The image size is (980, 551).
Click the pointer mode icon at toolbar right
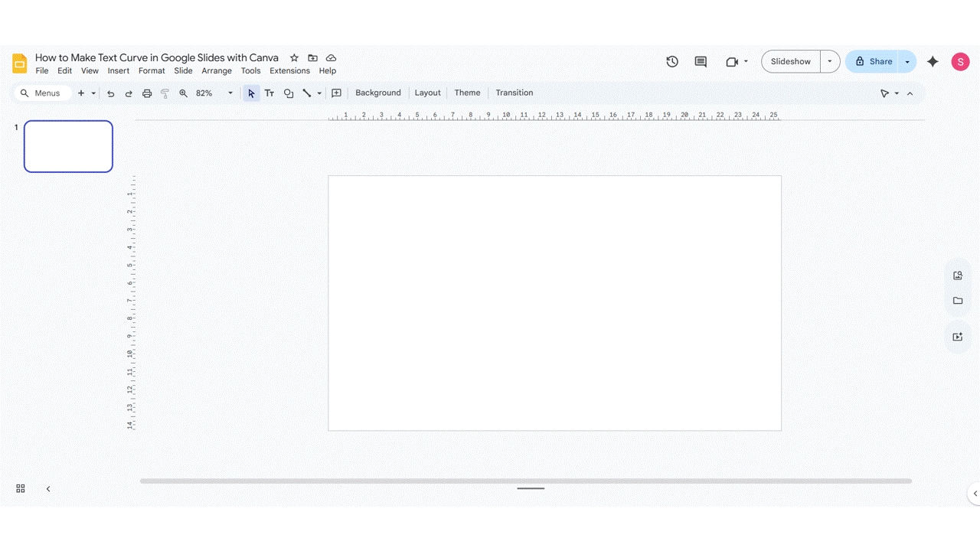point(885,93)
